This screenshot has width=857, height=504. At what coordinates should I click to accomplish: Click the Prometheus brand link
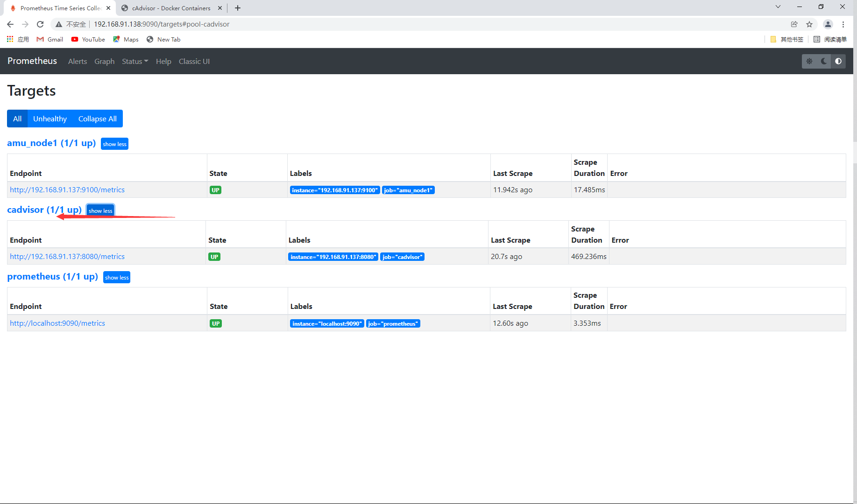pyautogui.click(x=32, y=61)
